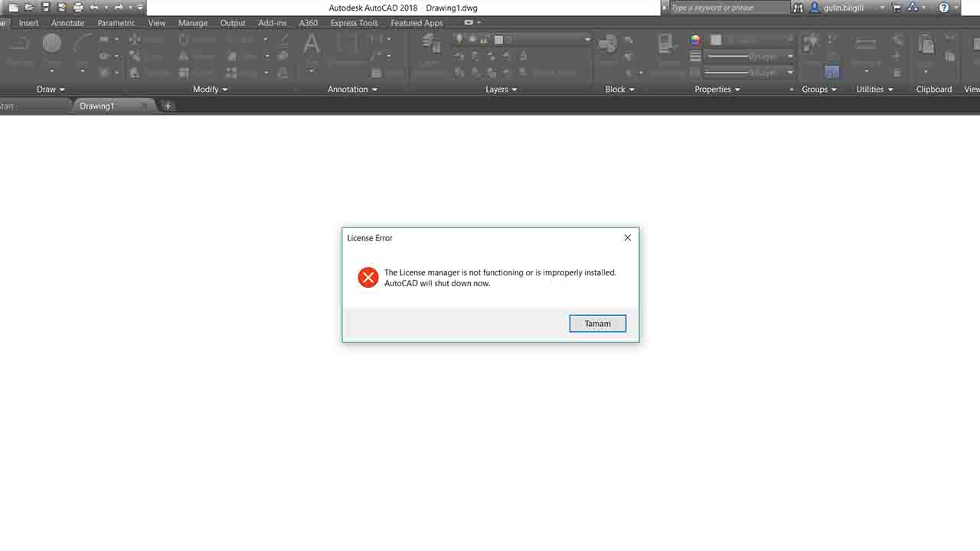Expand the Modify panel
This screenshot has width=980, height=551.
pyautogui.click(x=211, y=90)
